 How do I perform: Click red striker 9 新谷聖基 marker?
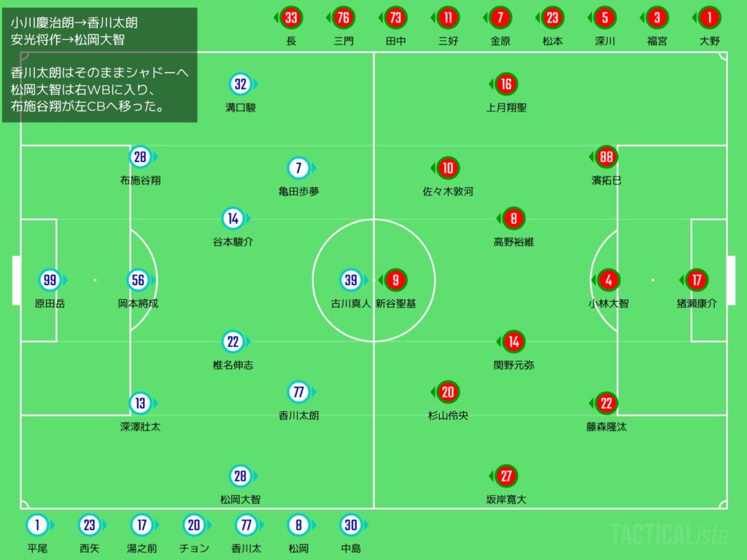tap(396, 280)
